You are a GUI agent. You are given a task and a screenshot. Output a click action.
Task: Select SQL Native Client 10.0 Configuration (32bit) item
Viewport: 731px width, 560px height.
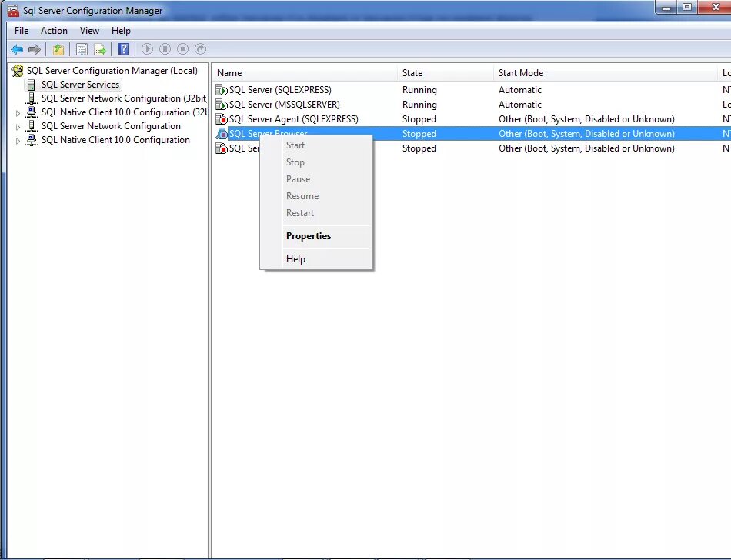click(x=124, y=112)
